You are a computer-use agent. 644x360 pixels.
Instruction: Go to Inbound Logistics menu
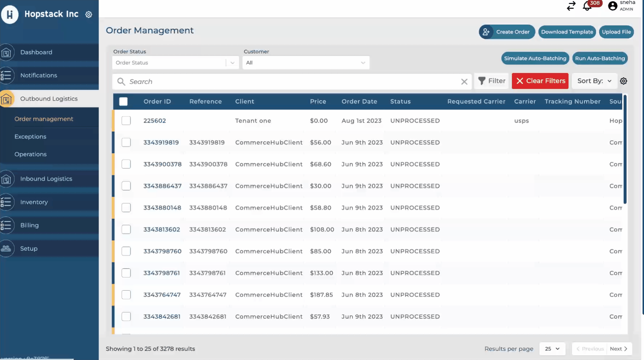(x=46, y=179)
